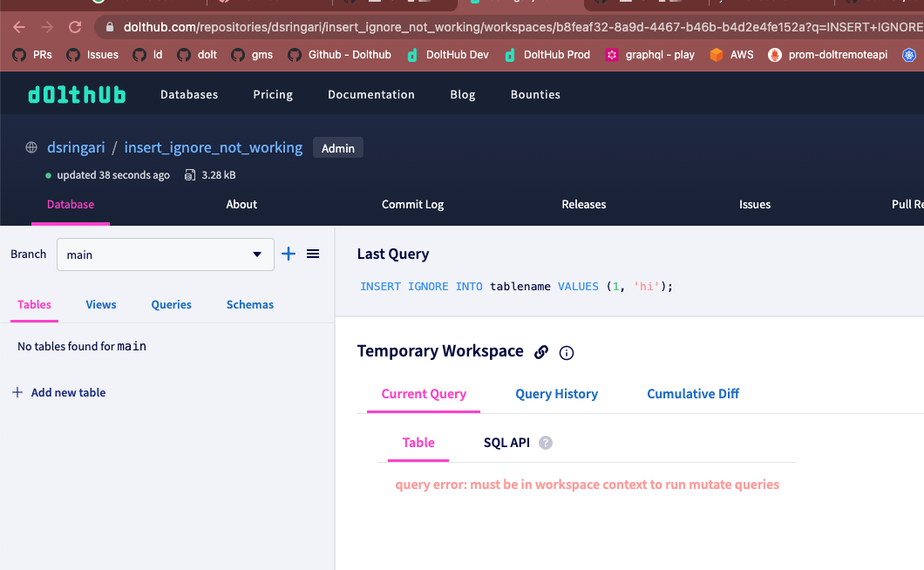Click the info icon beside Temporary Workspace
This screenshot has height=570, width=924.
567,352
